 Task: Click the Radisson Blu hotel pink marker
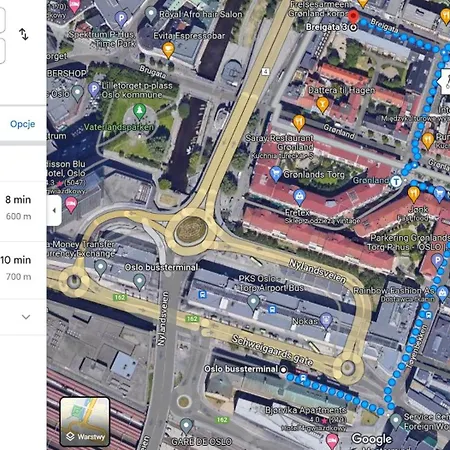[x=71, y=204]
